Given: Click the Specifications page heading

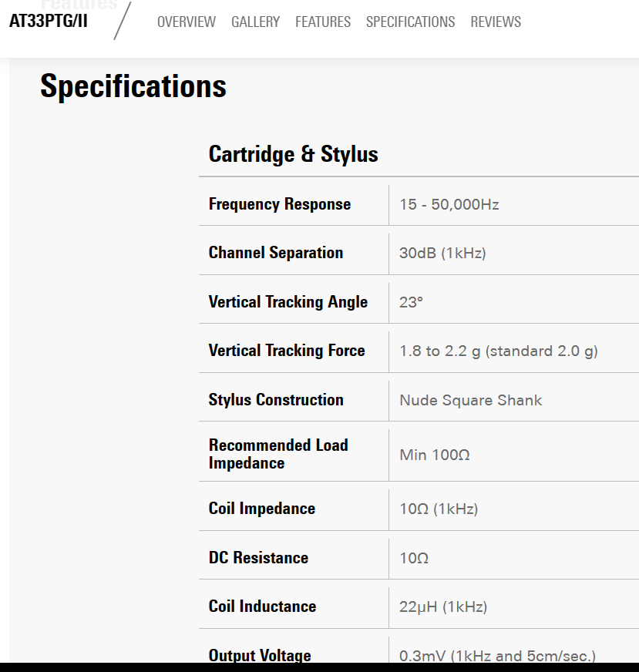Looking at the screenshot, I should click(x=133, y=87).
